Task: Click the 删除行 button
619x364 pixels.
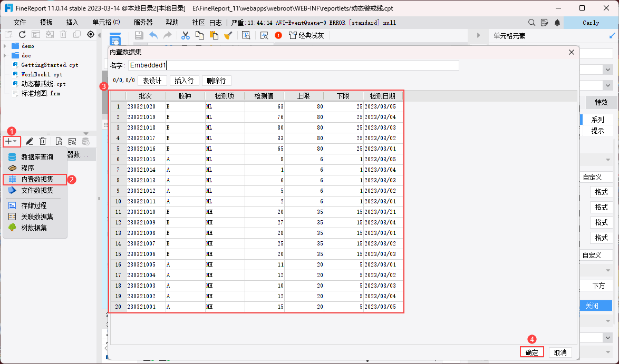Action: click(216, 81)
